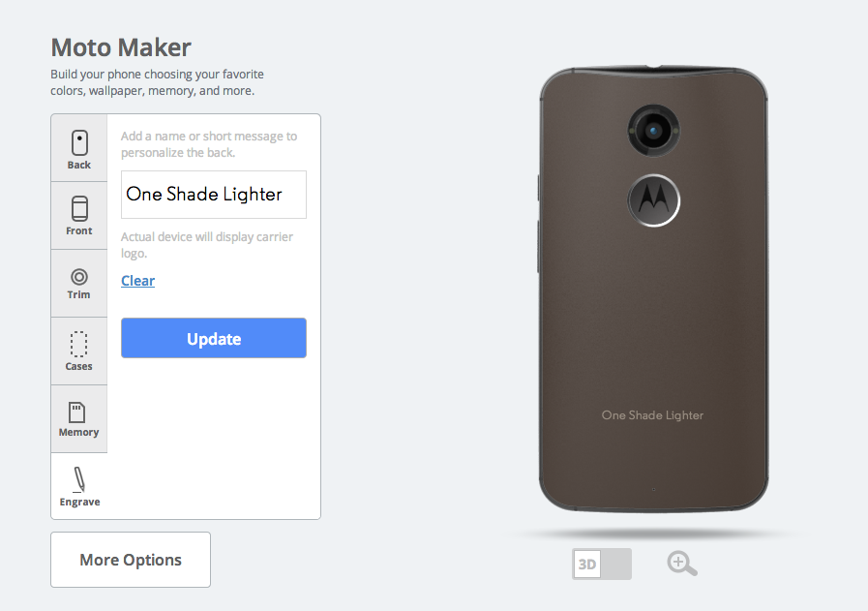Click the blue Update button
The image size is (868, 611).
click(x=214, y=338)
